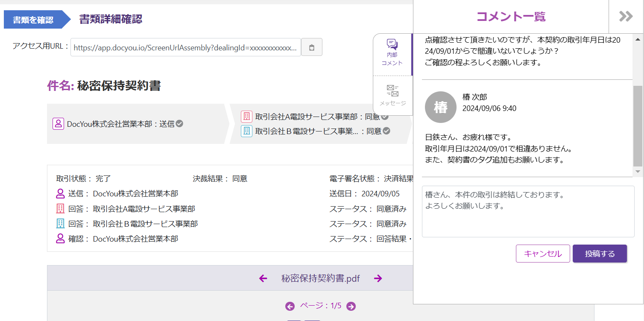This screenshot has height=321, width=644.
Task: Click the 投稿する button
Action: [x=599, y=254]
